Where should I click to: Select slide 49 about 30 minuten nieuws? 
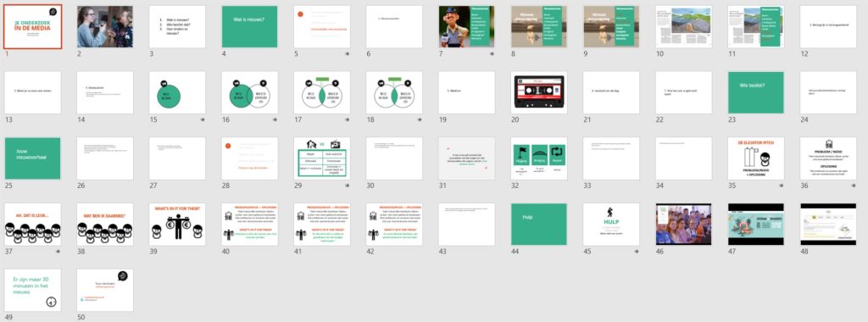(33, 290)
